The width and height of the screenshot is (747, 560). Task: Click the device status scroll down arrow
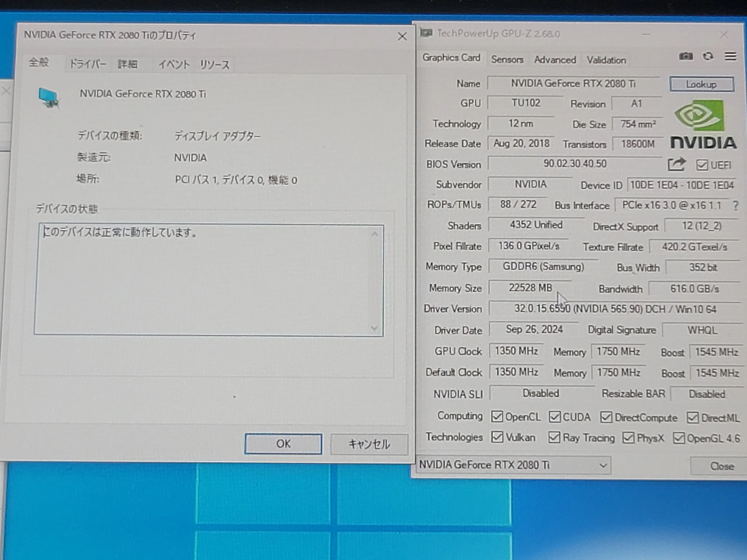click(x=374, y=328)
